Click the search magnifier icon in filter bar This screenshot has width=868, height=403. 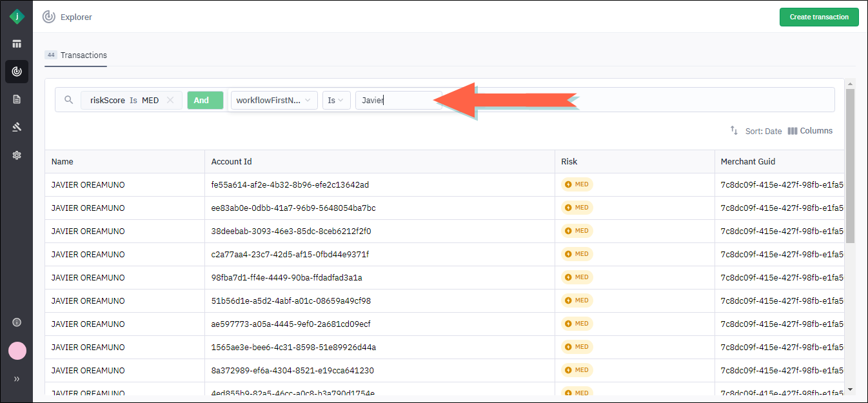pyautogui.click(x=69, y=100)
